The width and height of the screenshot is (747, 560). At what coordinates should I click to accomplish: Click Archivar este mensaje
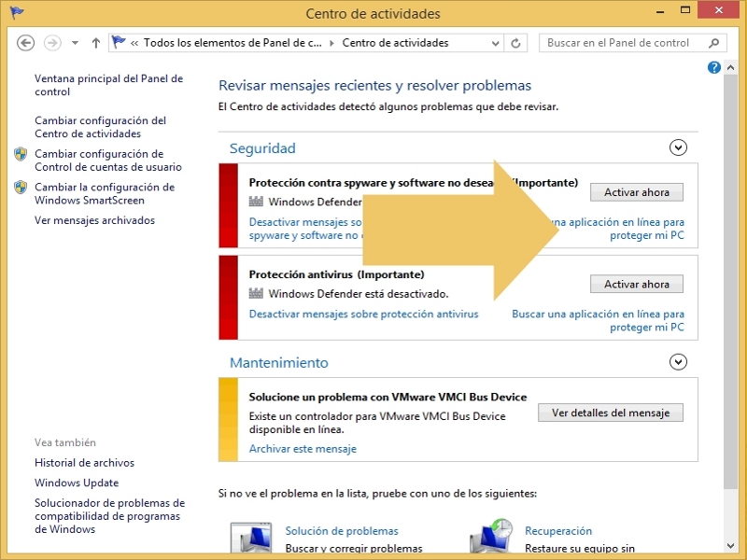coord(303,449)
